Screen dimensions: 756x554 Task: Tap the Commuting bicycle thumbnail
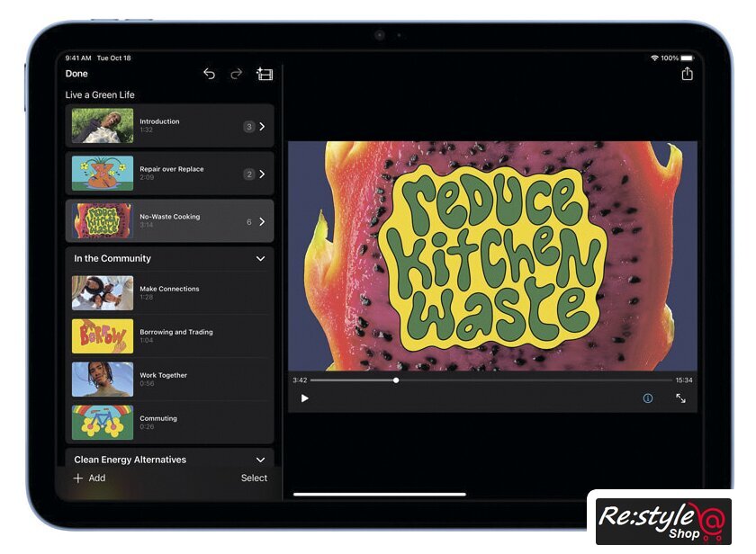click(103, 422)
